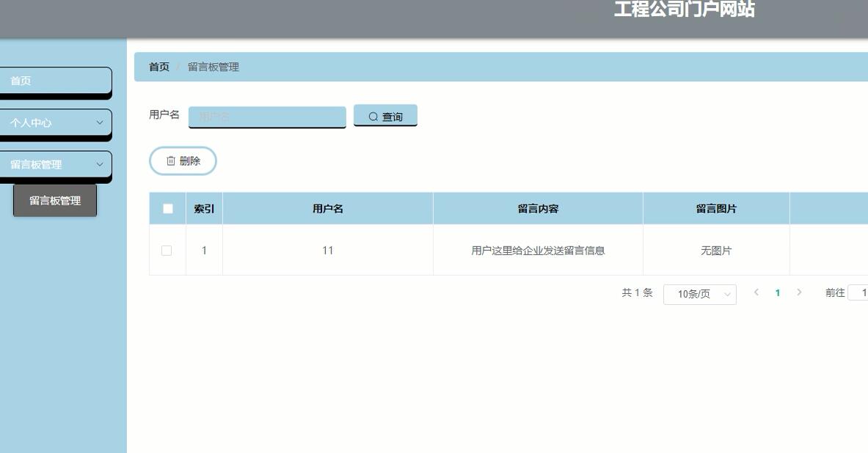Click the left arrow pagination icon
The width and height of the screenshot is (868, 453).
click(x=756, y=292)
